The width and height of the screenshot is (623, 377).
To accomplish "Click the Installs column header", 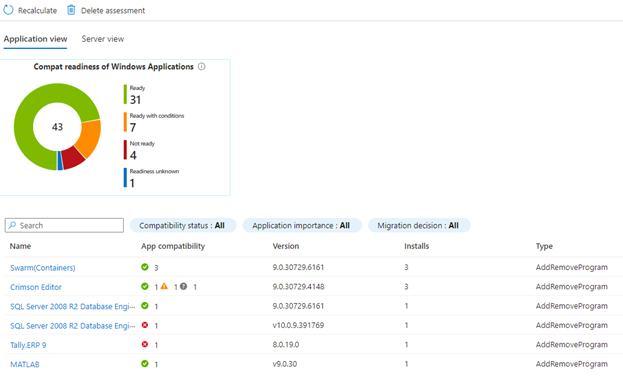I will coord(417,246).
